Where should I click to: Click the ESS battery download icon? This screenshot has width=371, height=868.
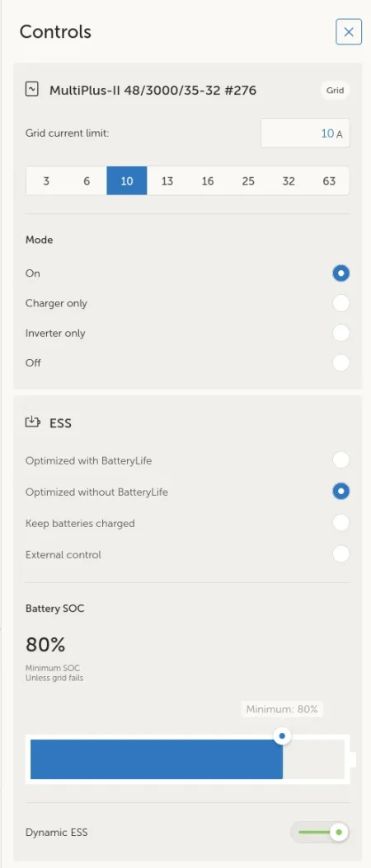(33, 422)
